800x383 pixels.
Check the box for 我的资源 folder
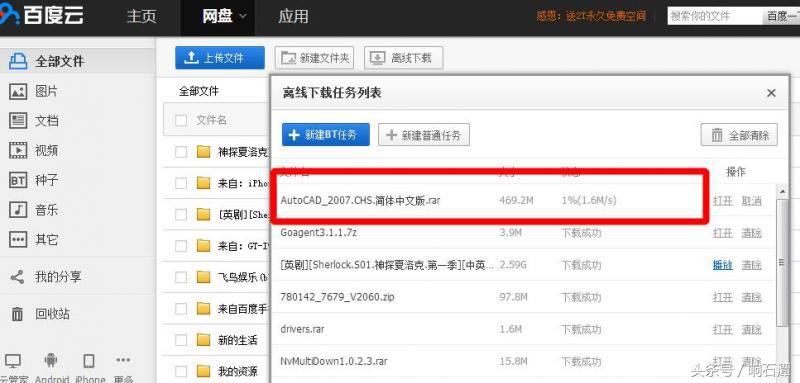click(181, 371)
